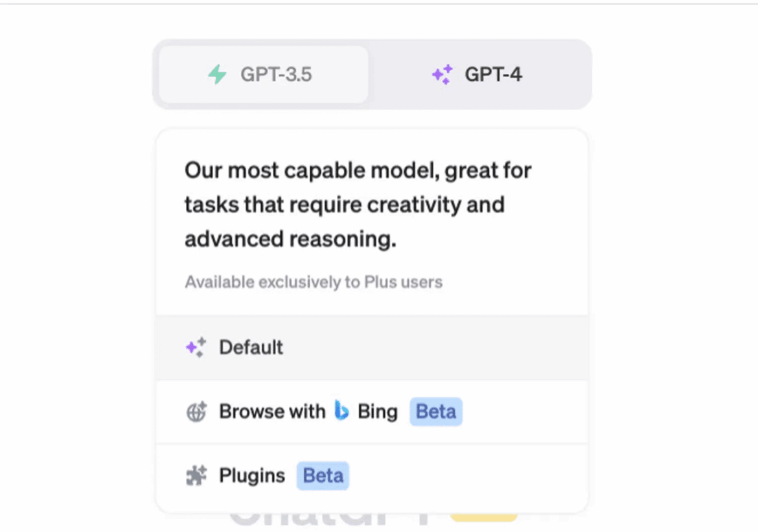The width and height of the screenshot is (758, 532).
Task: Select the sparkles icon beside Default
Action: pos(195,347)
